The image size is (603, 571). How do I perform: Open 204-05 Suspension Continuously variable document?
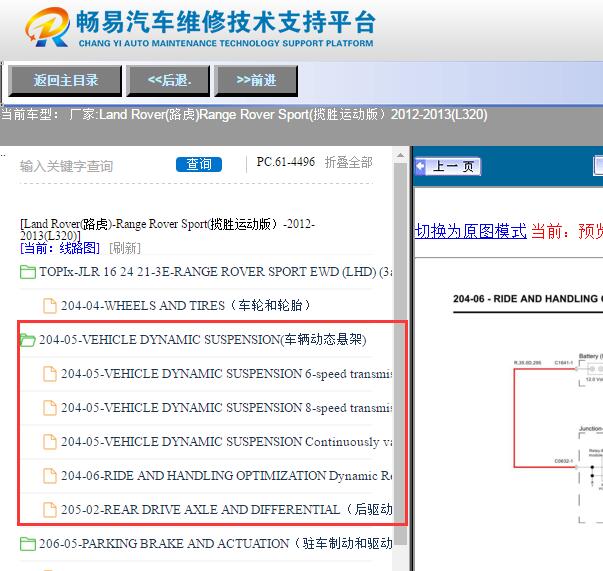[226, 442]
